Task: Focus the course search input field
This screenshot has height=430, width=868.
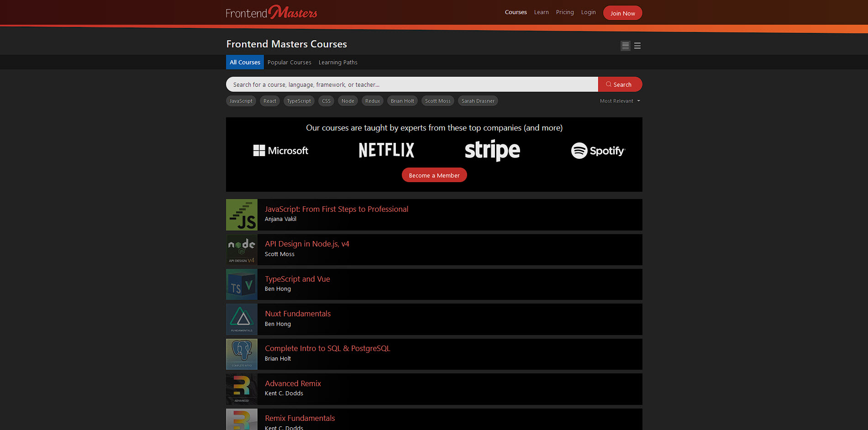Action: (x=412, y=84)
